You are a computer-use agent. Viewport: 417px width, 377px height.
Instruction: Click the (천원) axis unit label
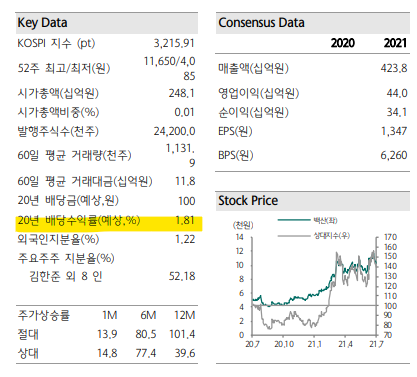pyautogui.click(x=243, y=225)
